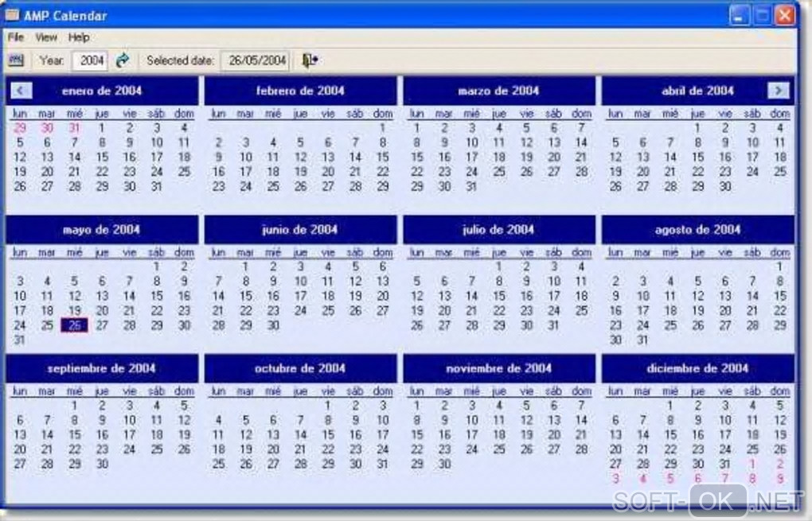Select day 12 in octubre
812x521 pixels.
point(245,435)
